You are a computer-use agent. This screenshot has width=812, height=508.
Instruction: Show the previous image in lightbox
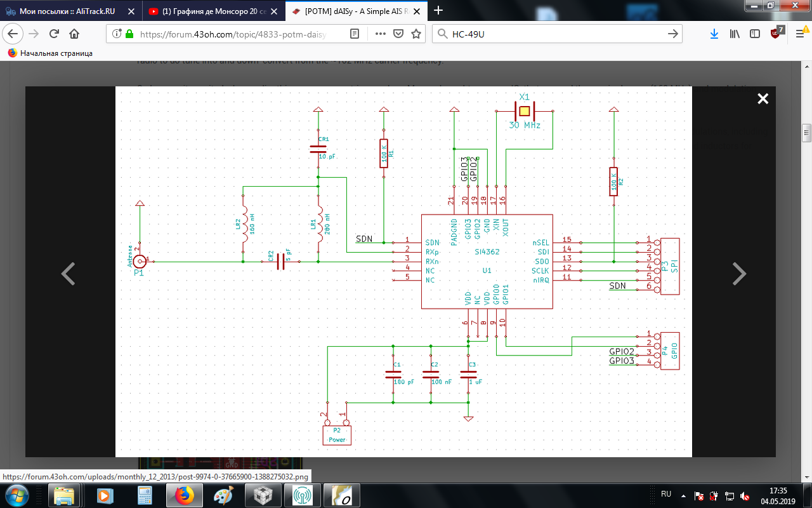[x=68, y=273]
